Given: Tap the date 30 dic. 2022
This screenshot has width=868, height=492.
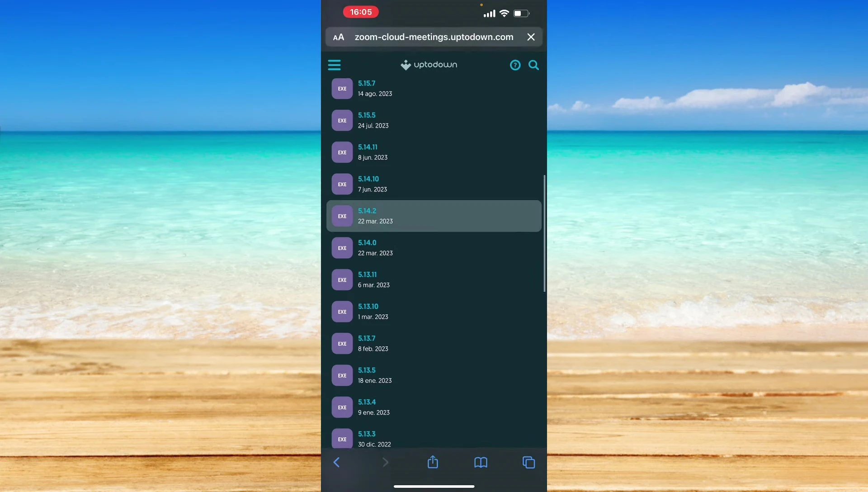Looking at the screenshot, I should [x=374, y=445].
